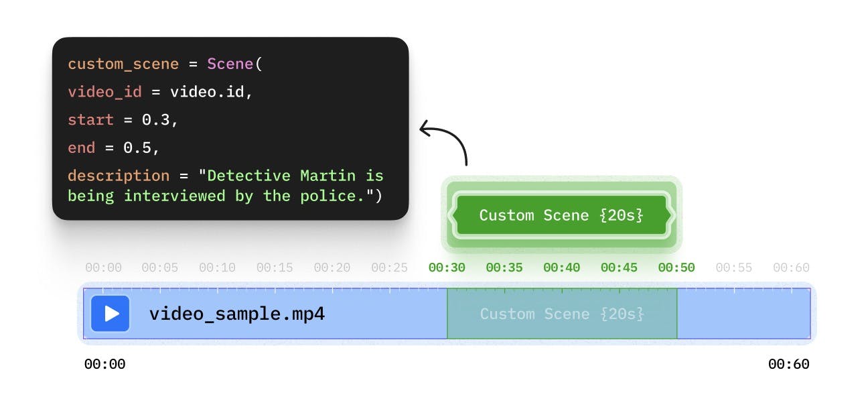Select the green Custom Scene {20s} badge

(x=561, y=215)
